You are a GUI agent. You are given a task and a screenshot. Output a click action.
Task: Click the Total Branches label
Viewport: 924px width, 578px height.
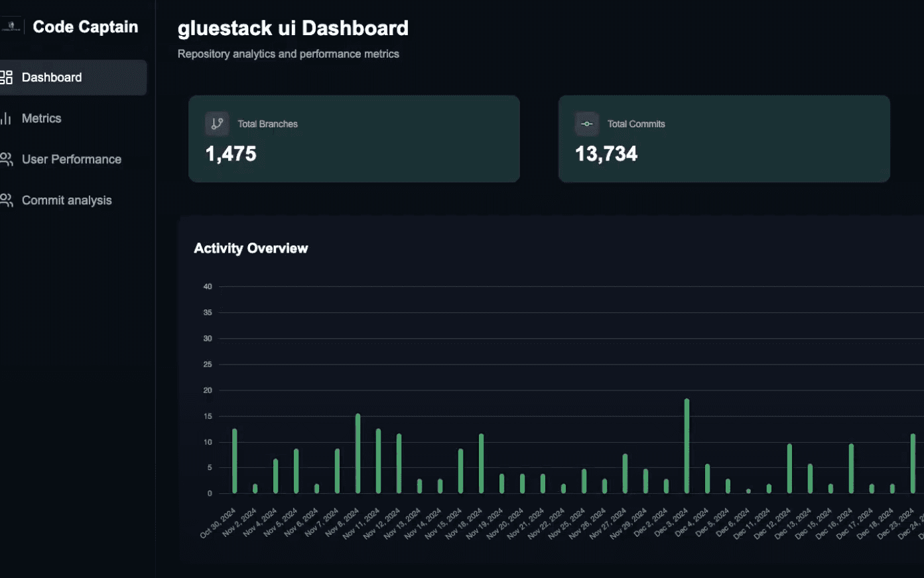[268, 124]
